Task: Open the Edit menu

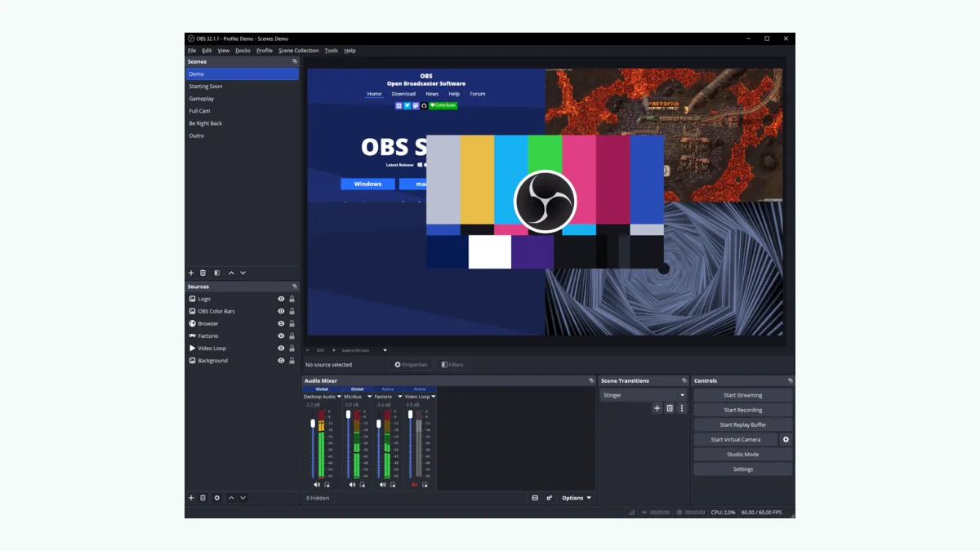Action: pyautogui.click(x=207, y=51)
